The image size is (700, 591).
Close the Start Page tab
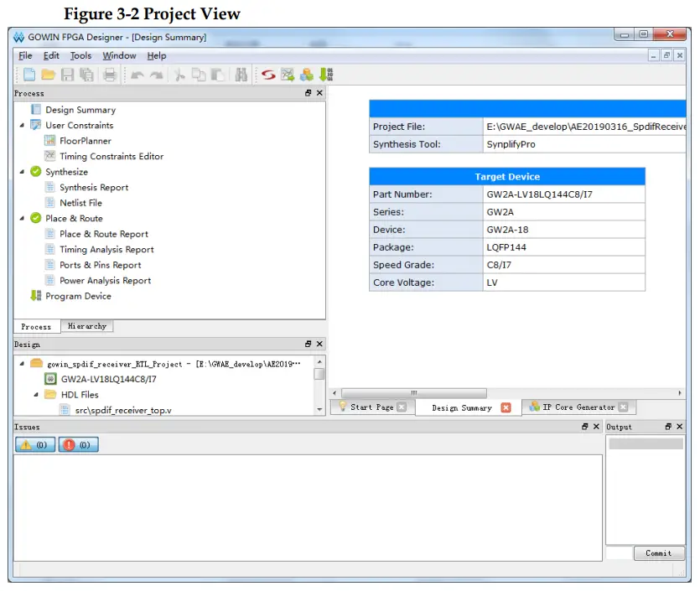(402, 407)
